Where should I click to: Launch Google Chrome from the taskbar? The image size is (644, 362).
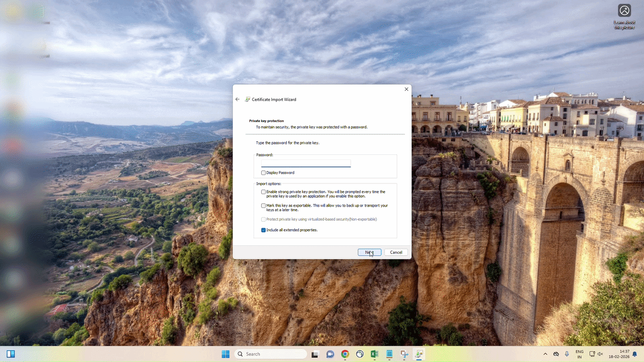(345, 354)
